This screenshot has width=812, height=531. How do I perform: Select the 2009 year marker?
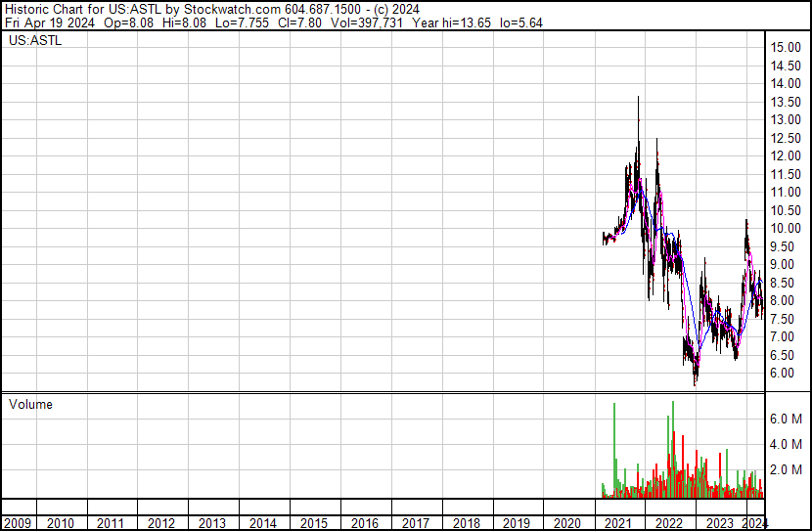[x=18, y=523]
